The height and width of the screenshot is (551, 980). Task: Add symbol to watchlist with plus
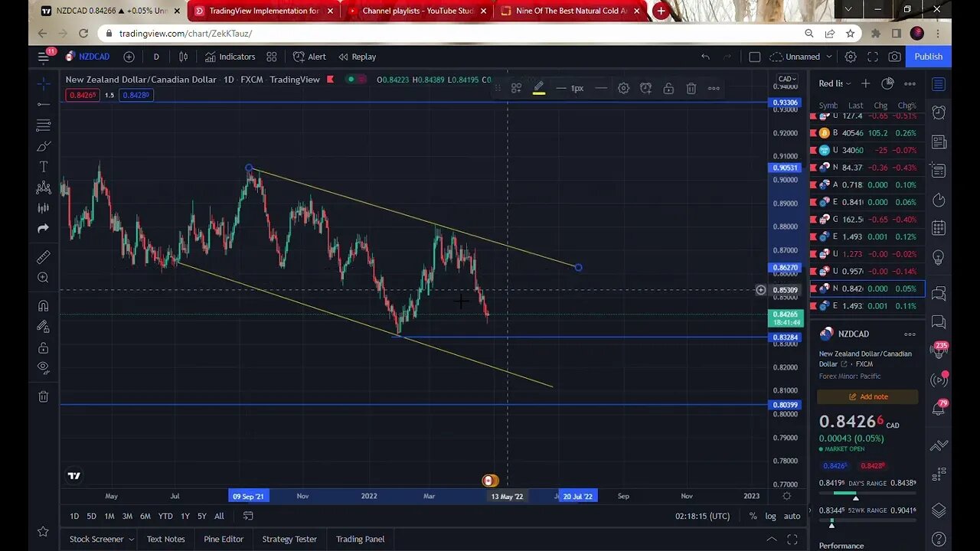(x=865, y=83)
